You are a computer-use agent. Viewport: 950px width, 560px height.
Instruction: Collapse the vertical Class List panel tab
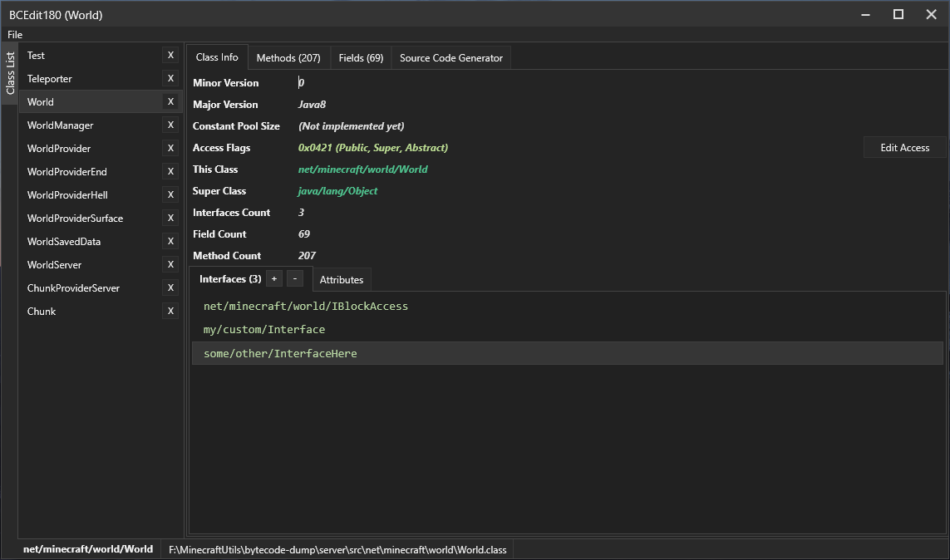point(10,72)
